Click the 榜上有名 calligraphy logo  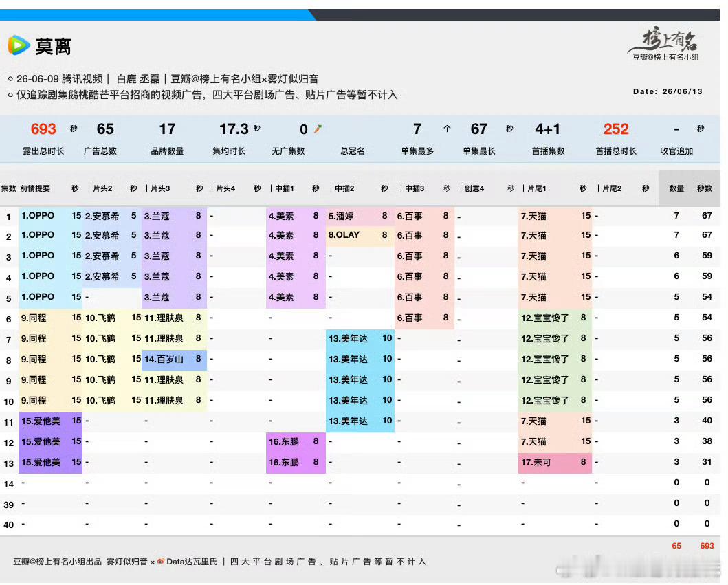tap(664, 39)
